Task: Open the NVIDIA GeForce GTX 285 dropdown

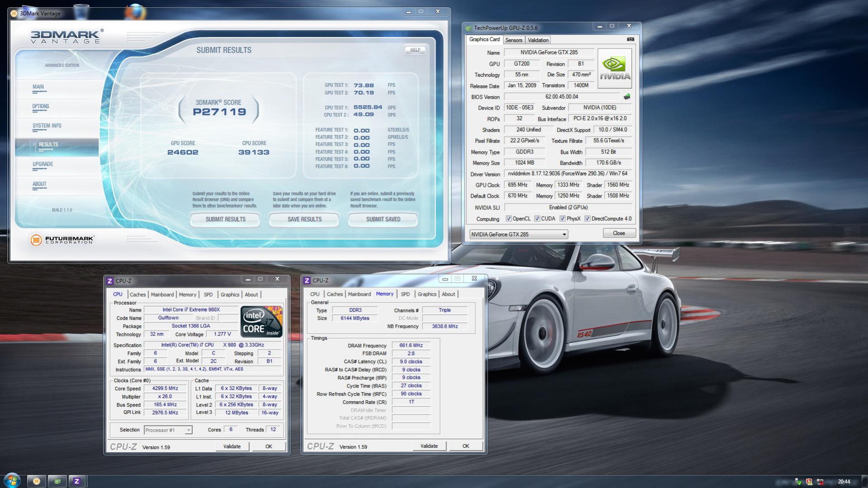Action: [x=518, y=234]
